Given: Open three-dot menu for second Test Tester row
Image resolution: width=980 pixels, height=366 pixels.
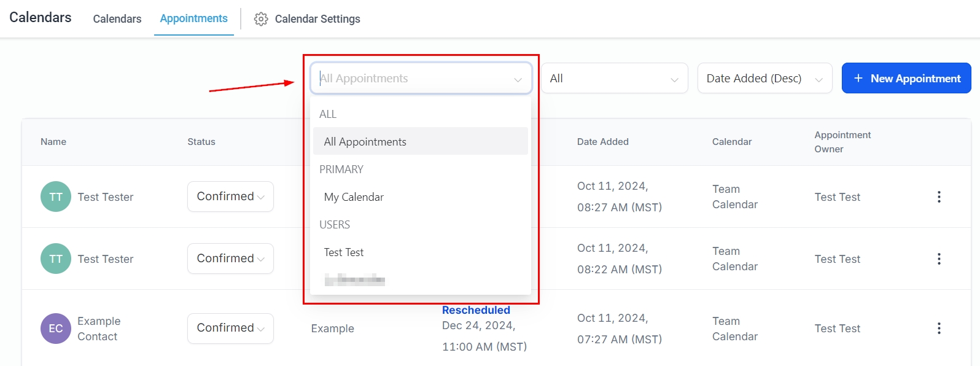Looking at the screenshot, I should point(939,259).
